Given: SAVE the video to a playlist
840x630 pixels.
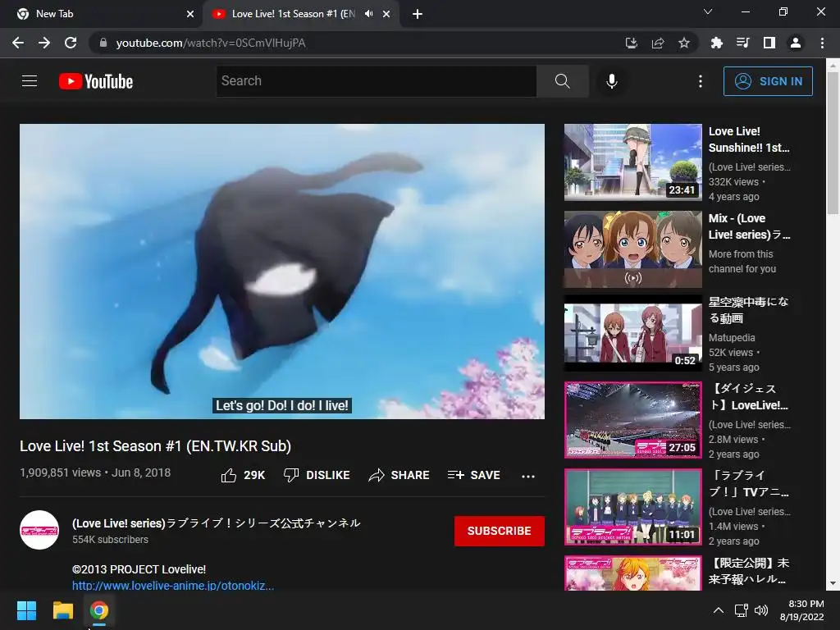Looking at the screenshot, I should pos(474,475).
